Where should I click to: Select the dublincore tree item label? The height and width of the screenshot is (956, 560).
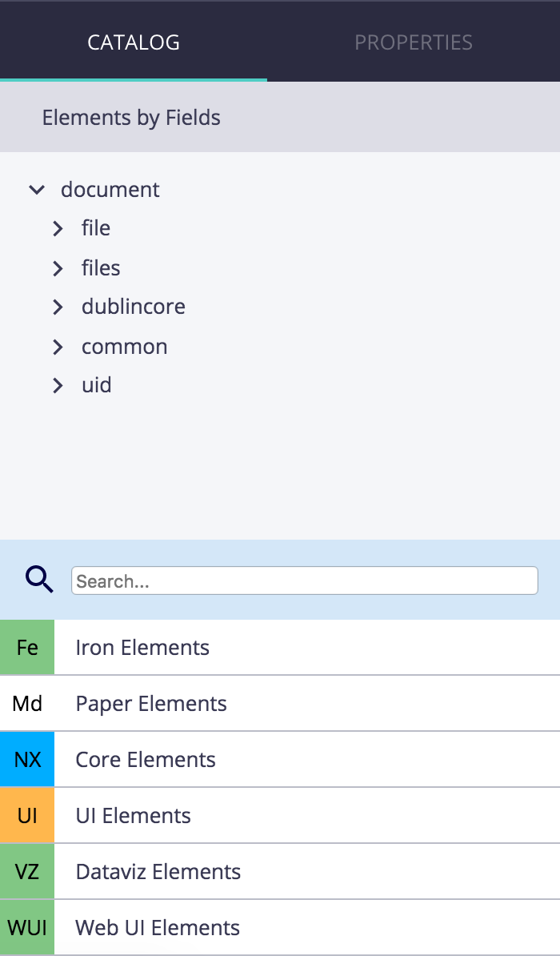134,306
